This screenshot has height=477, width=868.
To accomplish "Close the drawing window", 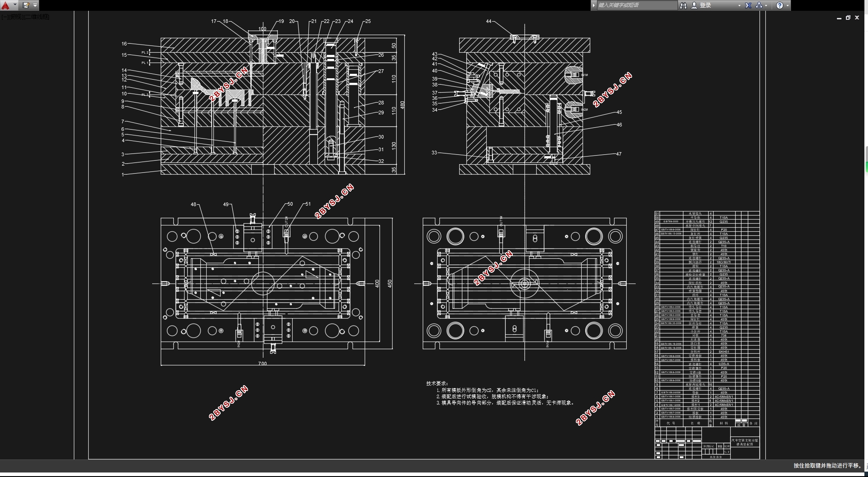I will point(857,18).
